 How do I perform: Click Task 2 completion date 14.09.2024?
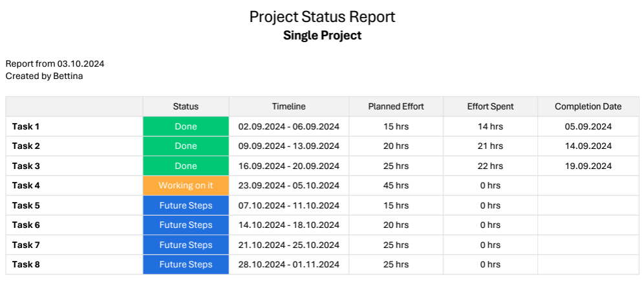(x=588, y=146)
